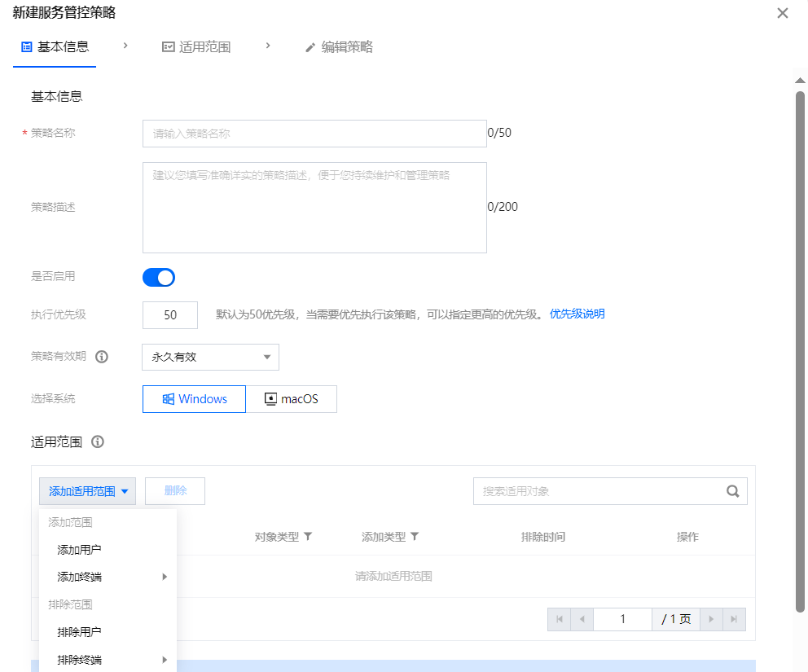Open the 优先级说明 link
The image size is (808, 672).
pyautogui.click(x=577, y=314)
